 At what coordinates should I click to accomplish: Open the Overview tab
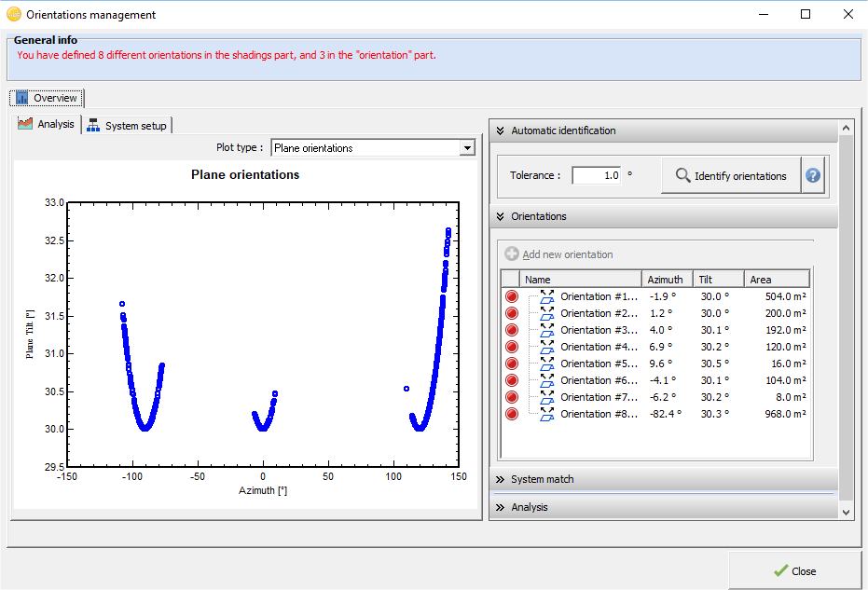click(47, 98)
